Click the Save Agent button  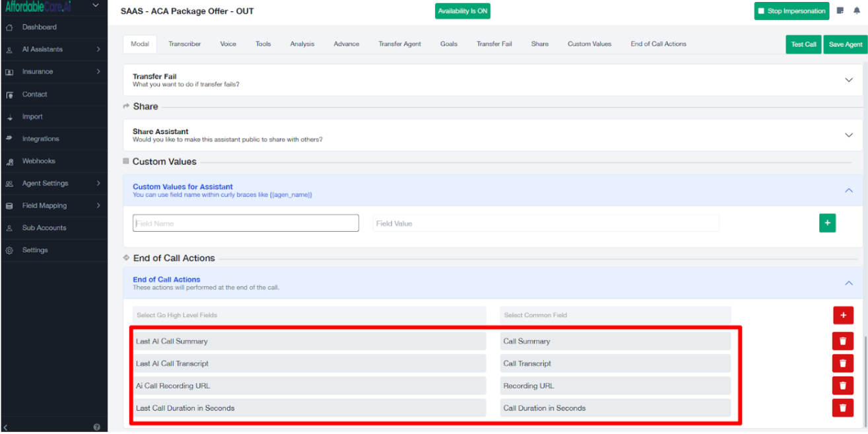tap(845, 44)
